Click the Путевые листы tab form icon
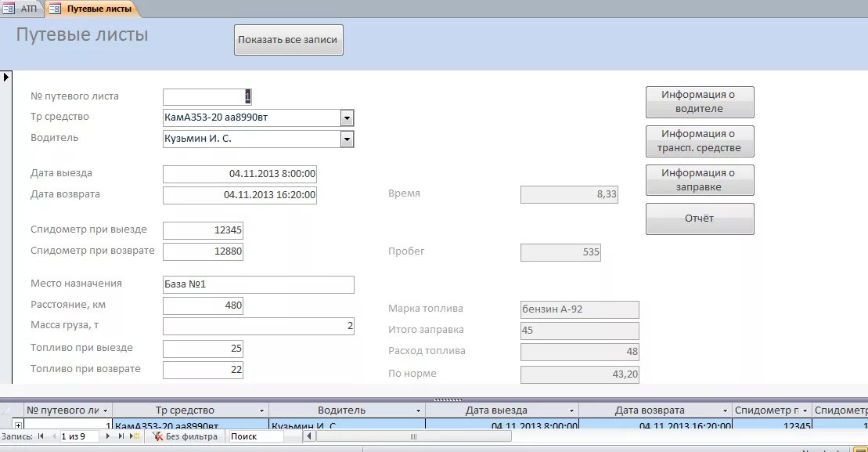Viewport: 868px width, 452px height. pyautogui.click(x=55, y=9)
